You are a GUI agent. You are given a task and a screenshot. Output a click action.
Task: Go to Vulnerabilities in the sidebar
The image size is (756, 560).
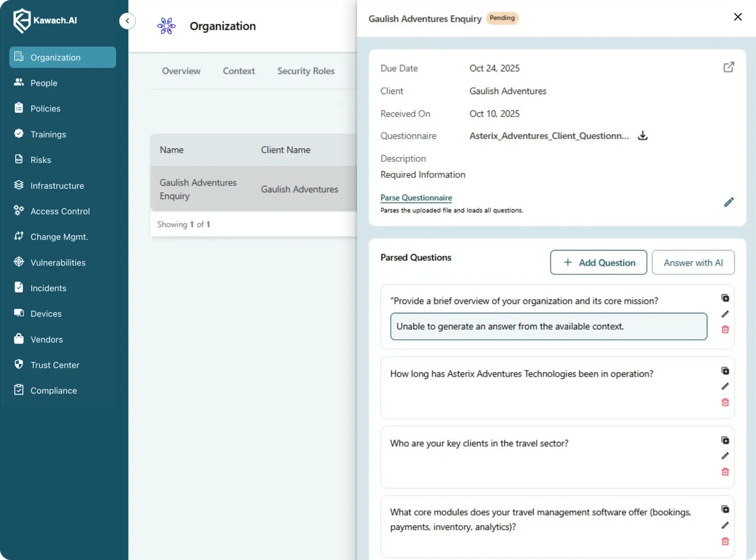pyautogui.click(x=58, y=263)
